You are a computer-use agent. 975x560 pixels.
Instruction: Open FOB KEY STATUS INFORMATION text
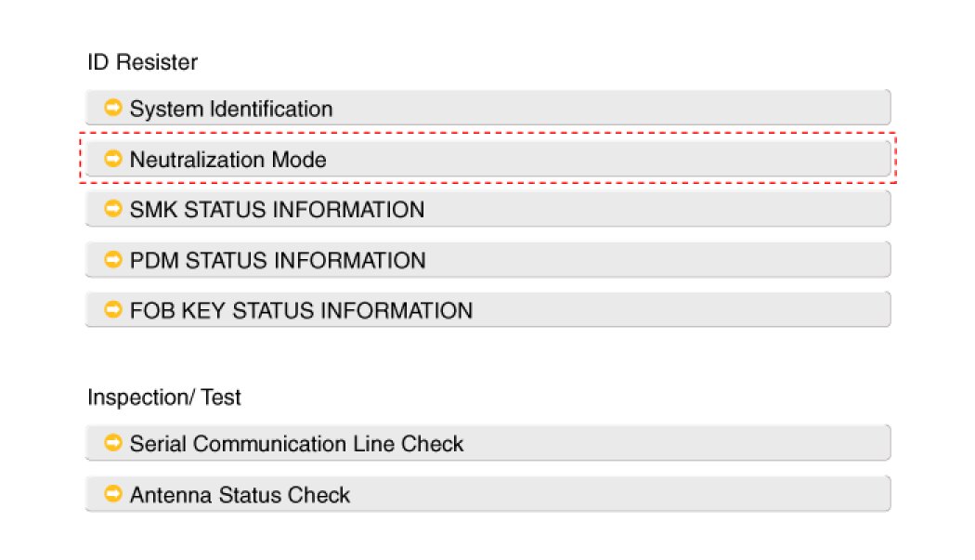click(301, 310)
